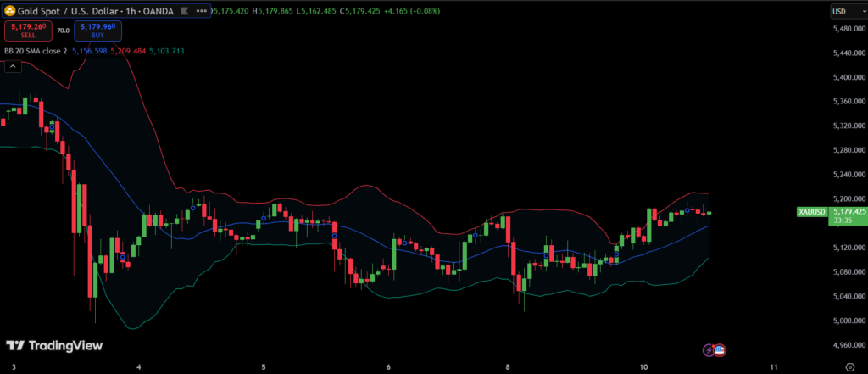
Task: Click the 33:35 bar countdown timer
Action: (x=842, y=220)
